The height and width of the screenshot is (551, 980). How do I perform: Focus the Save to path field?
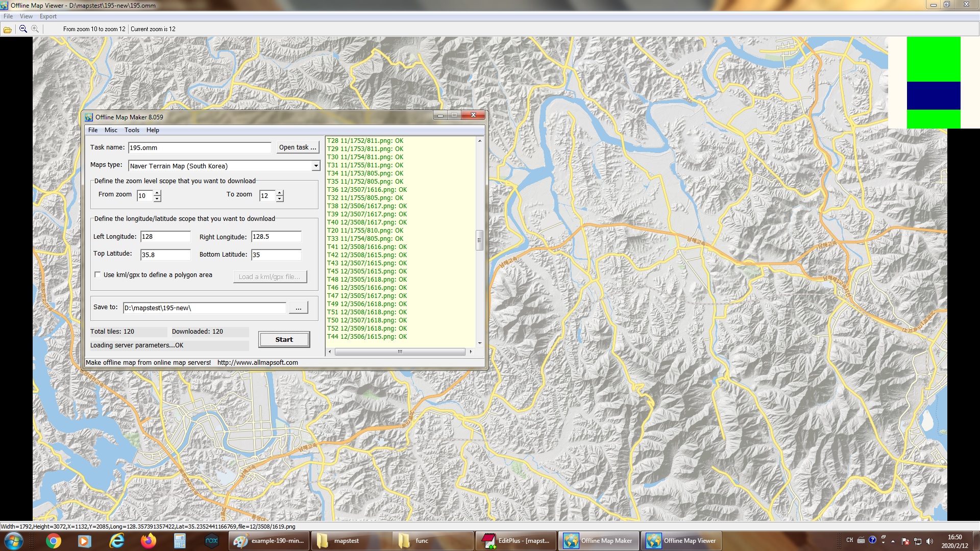[205, 308]
